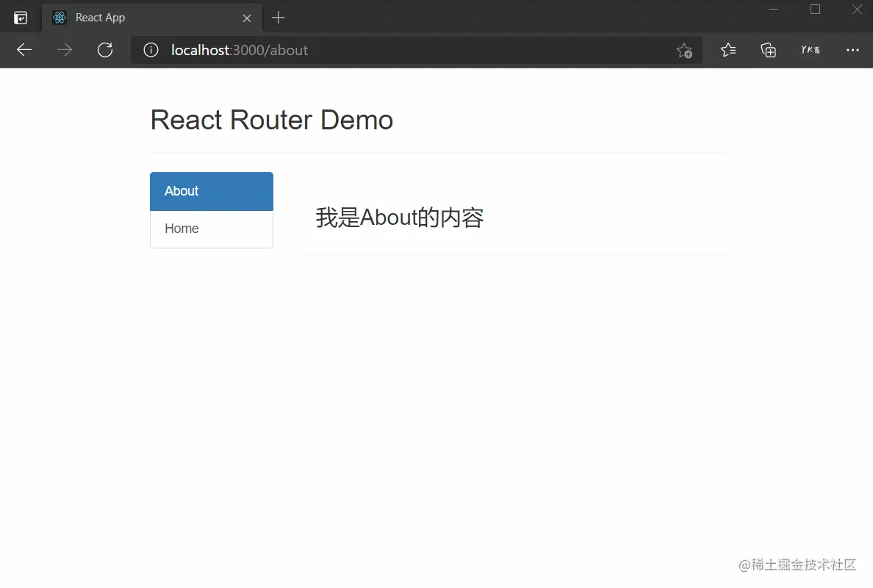
Task: Select the About navigation link
Action: tap(212, 191)
